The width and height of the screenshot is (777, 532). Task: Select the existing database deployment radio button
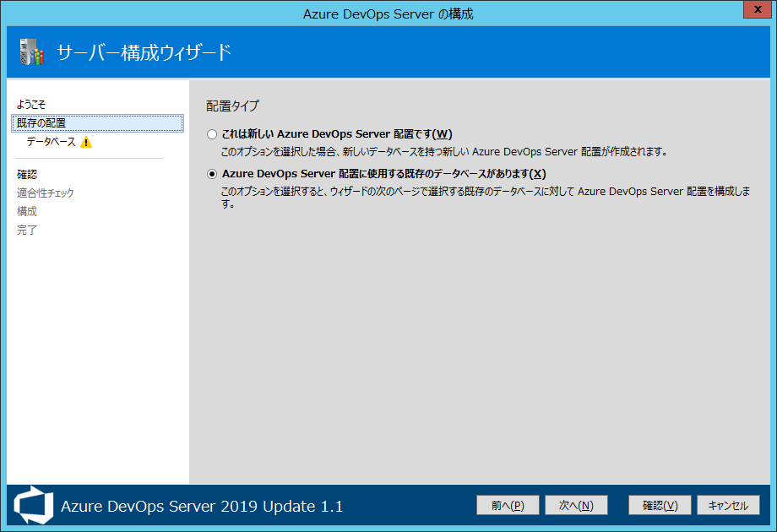(212, 174)
